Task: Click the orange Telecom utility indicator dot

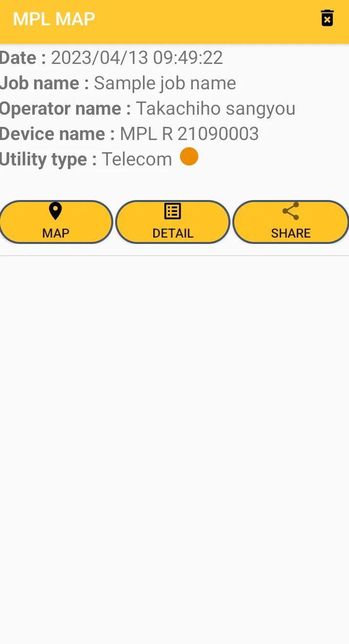Action: pyautogui.click(x=189, y=157)
